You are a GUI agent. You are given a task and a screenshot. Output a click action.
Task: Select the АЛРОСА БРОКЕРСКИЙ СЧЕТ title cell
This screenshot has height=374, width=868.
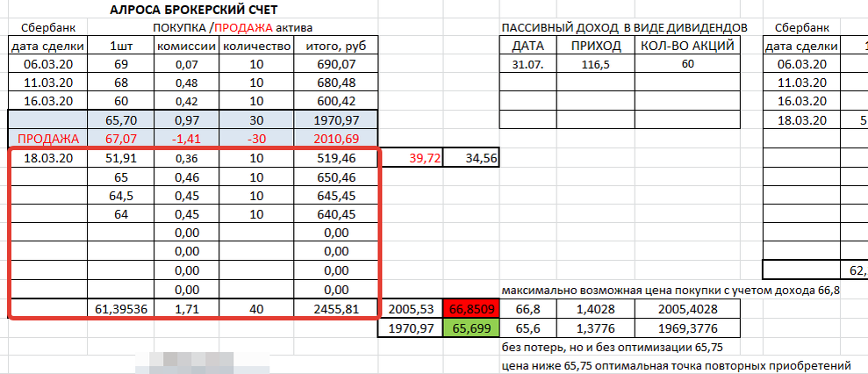(x=194, y=10)
